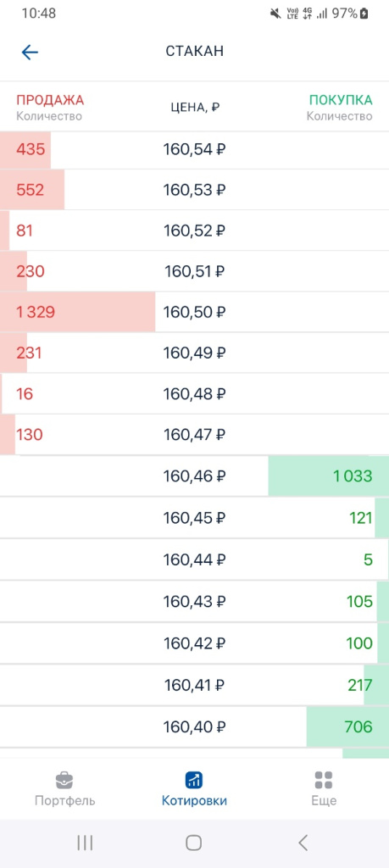
Task: Tap the 160,43 ₽ price cell
Action: point(194,601)
